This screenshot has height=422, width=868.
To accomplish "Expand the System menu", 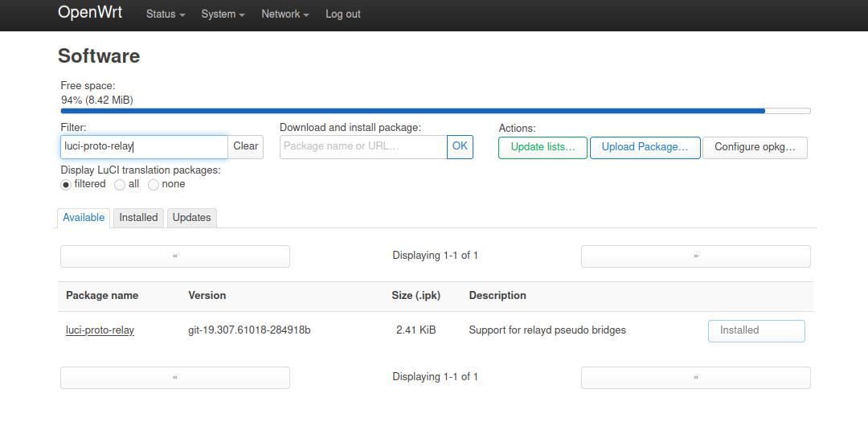I will coord(223,14).
